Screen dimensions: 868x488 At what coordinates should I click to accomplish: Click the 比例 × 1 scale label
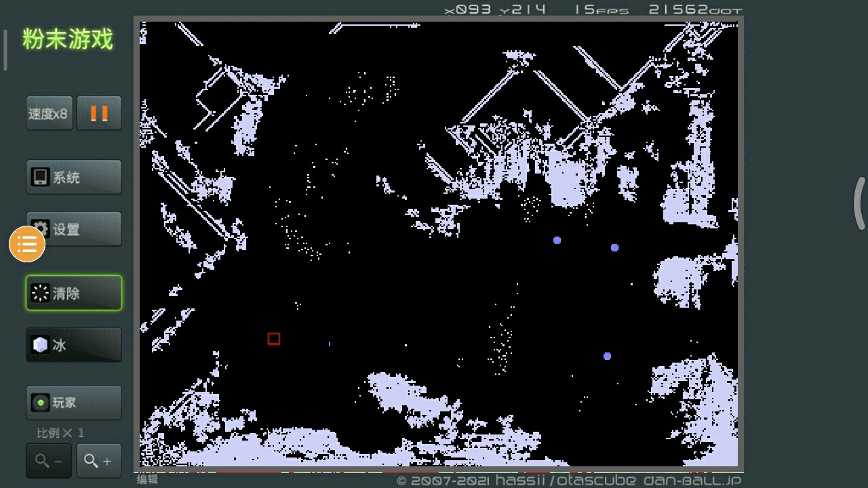[x=60, y=432]
